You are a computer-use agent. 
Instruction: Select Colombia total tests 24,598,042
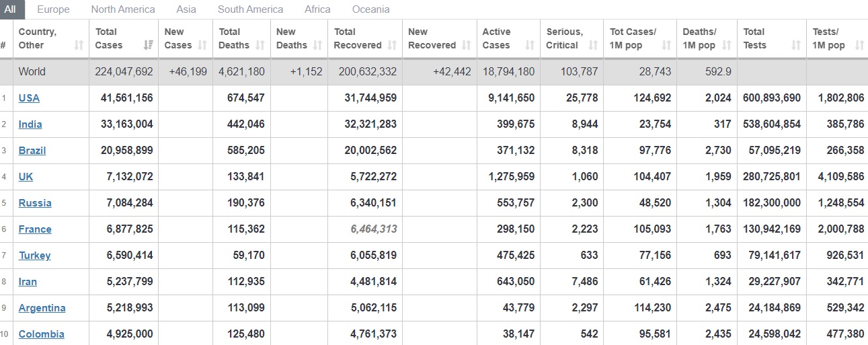[x=775, y=334]
